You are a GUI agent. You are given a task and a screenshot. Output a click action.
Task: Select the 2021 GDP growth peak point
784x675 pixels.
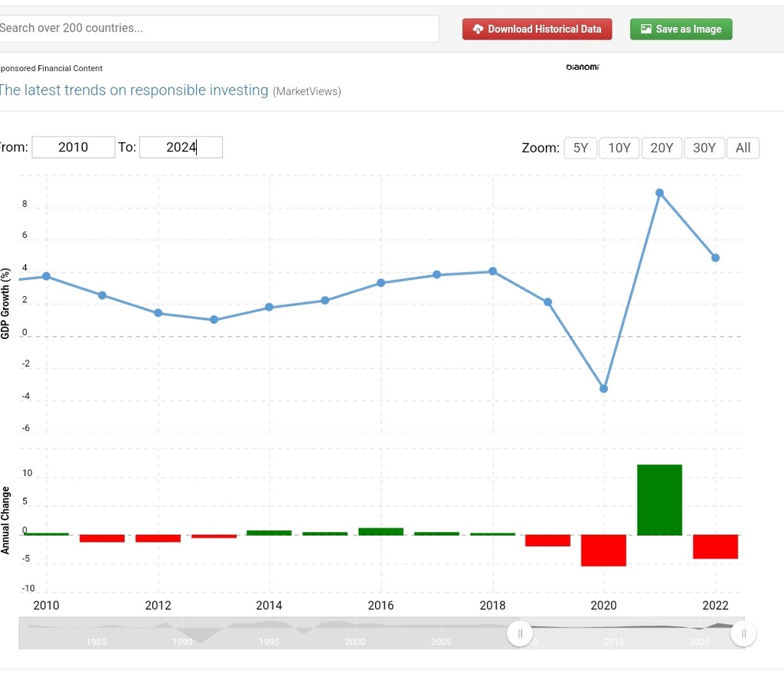pos(659,193)
